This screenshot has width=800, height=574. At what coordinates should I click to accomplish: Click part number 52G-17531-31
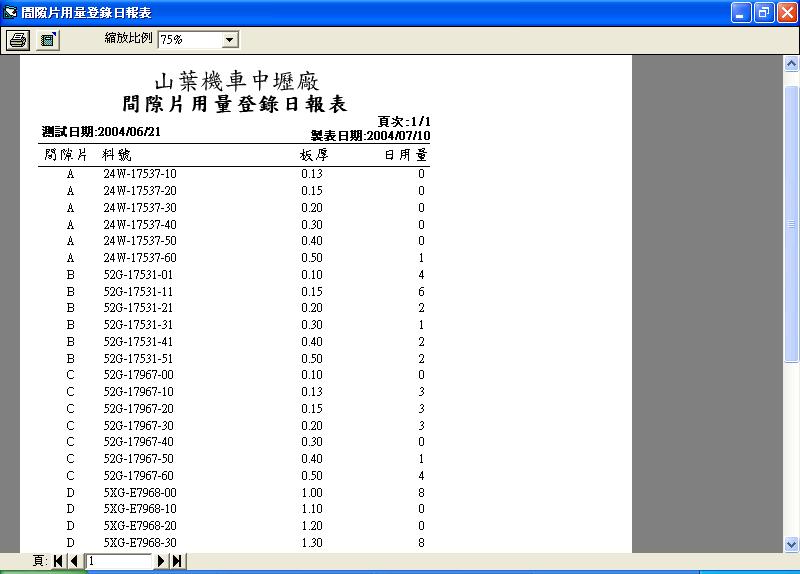pyautogui.click(x=138, y=325)
